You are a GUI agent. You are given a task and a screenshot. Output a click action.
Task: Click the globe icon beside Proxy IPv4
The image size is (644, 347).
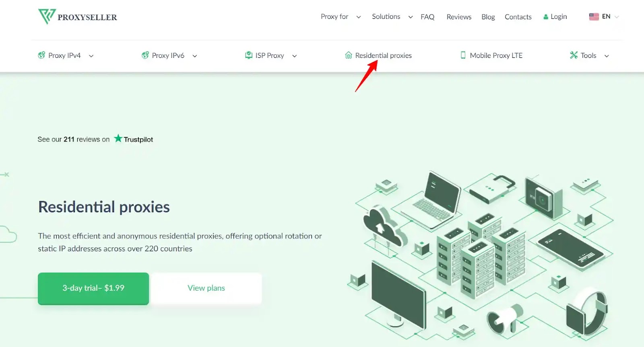point(41,55)
